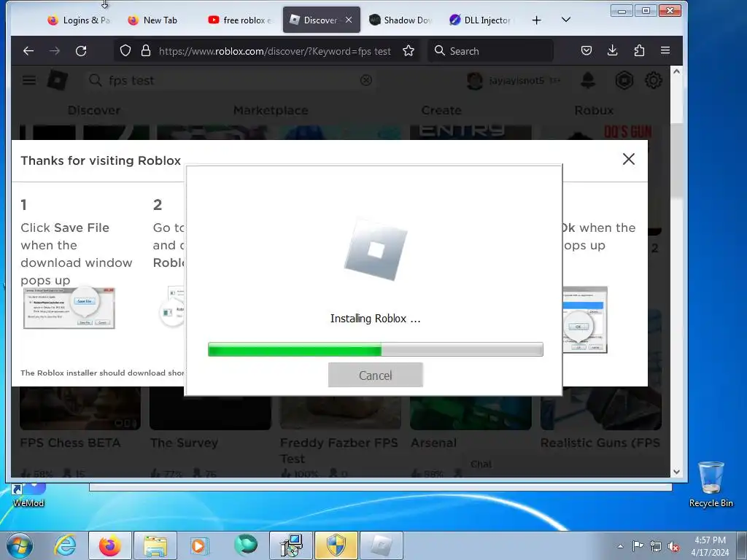Open the Realistic Guns game

[x=600, y=443]
